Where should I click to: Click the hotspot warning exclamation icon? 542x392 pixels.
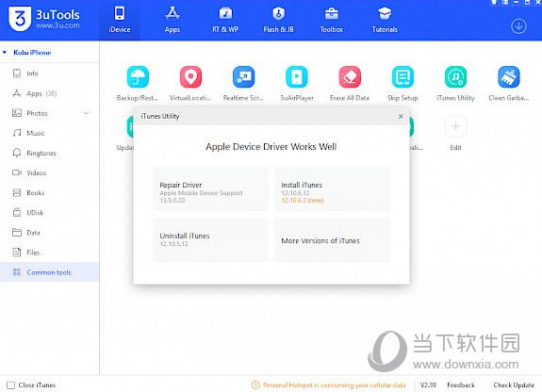tap(255, 384)
